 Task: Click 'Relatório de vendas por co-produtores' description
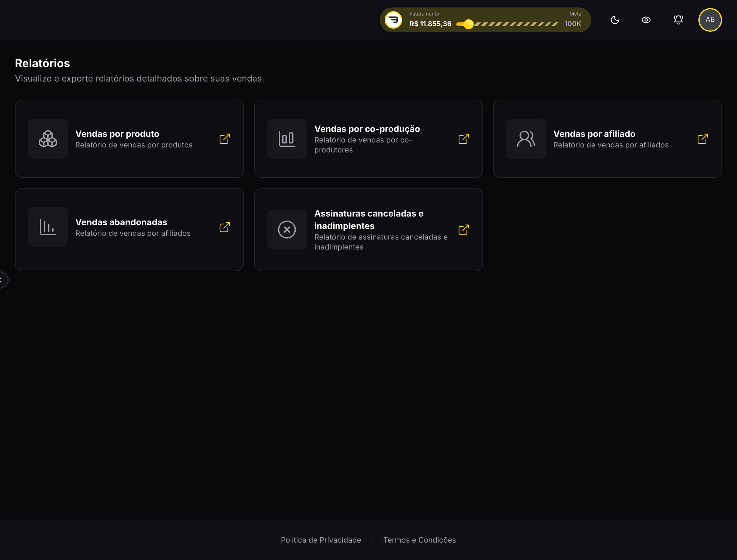(363, 145)
